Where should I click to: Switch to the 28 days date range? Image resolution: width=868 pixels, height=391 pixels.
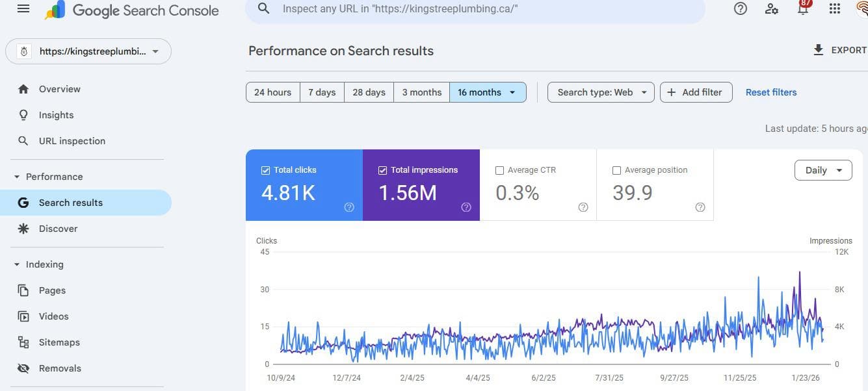click(369, 92)
